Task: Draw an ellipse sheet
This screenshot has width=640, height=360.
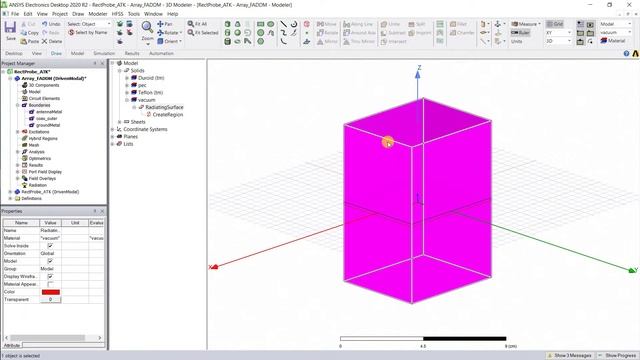Action: [x=271, y=24]
